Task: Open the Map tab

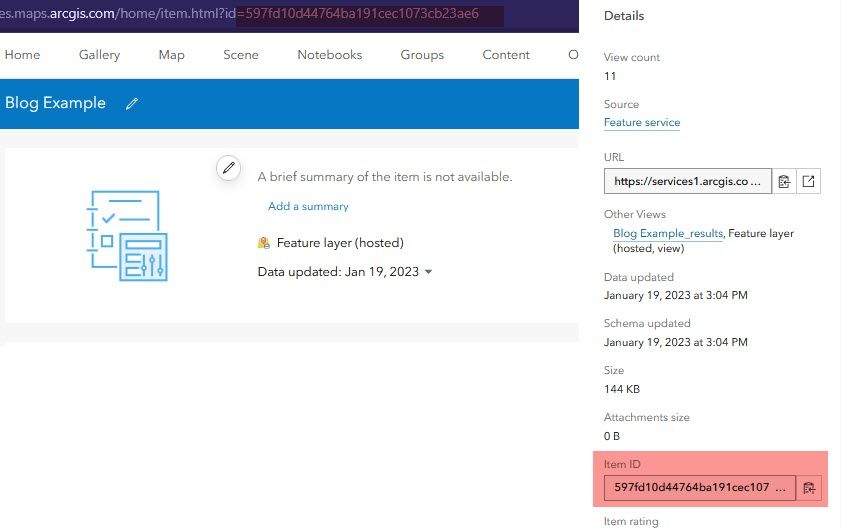Action: (x=172, y=55)
